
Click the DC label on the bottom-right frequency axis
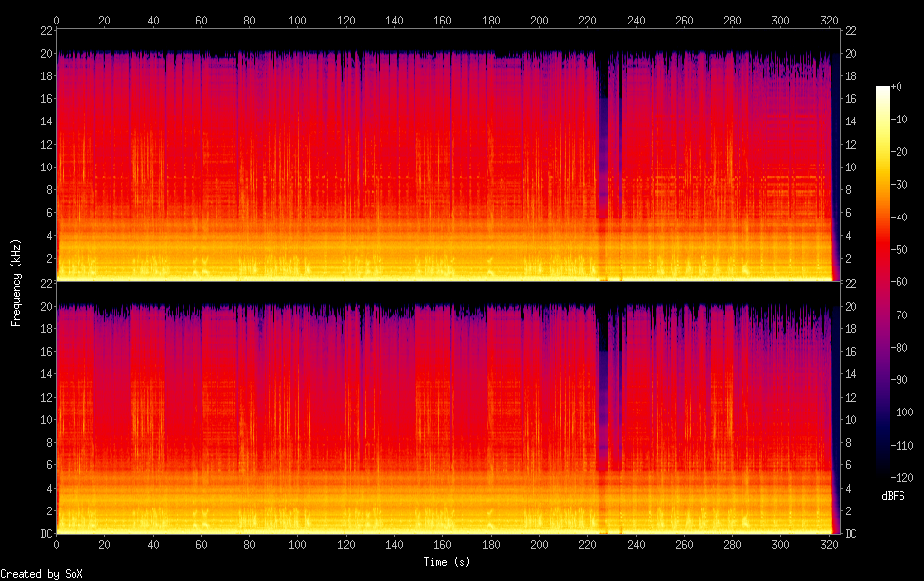pos(851,534)
